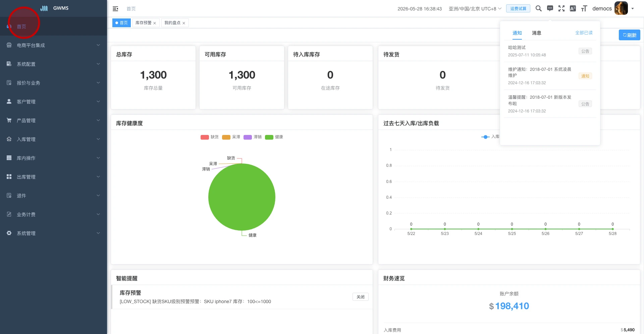The image size is (644, 334).
Task: Click the 全部已读 link
Action: [x=584, y=33]
